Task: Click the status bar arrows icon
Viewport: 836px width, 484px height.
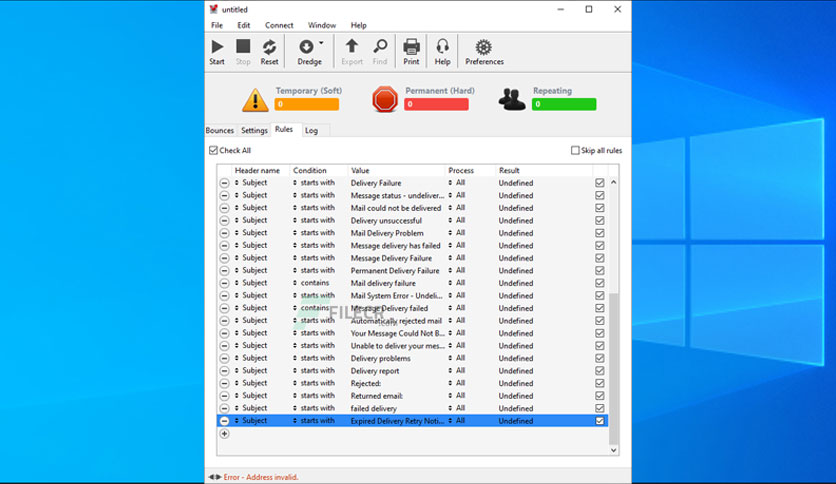Action: [214, 477]
